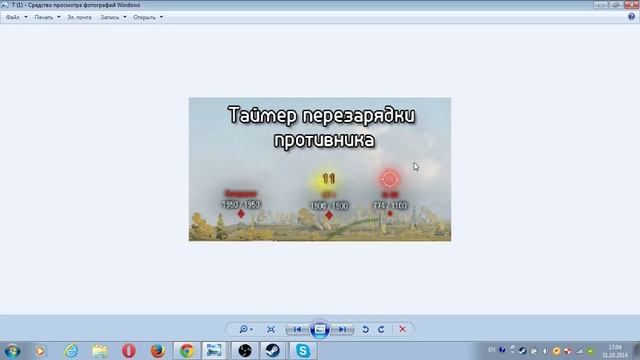This screenshot has height=360, width=640.
Task: Click the EN language indicator
Action: pyautogui.click(x=491, y=350)
